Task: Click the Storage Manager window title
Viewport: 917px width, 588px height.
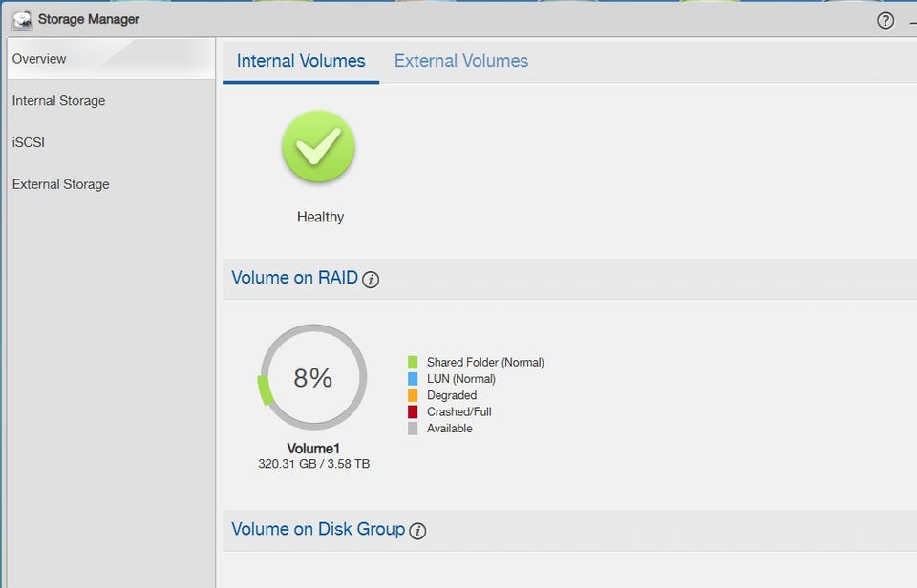Action: (88, 19)
